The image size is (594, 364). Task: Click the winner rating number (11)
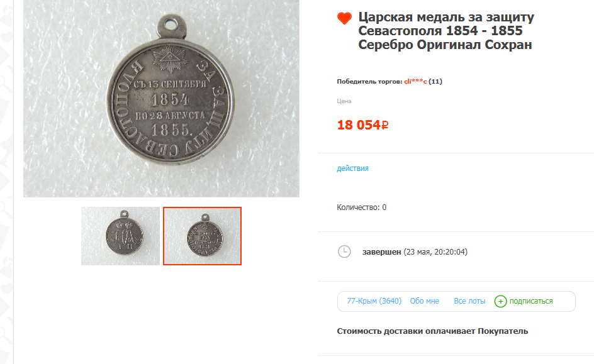435,81
